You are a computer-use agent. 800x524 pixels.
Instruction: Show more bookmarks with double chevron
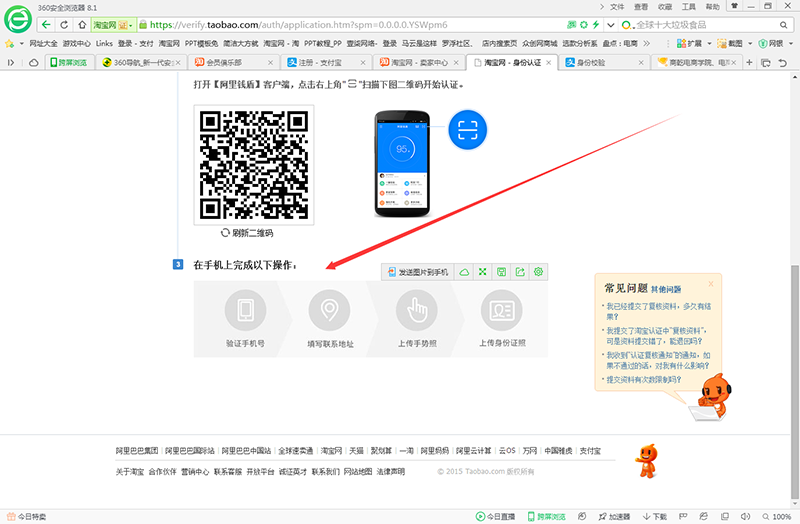click(x=646, y=43)
